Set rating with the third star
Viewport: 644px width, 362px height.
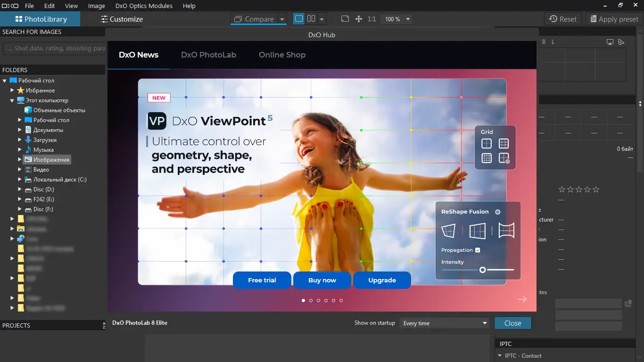coord(579,189)
